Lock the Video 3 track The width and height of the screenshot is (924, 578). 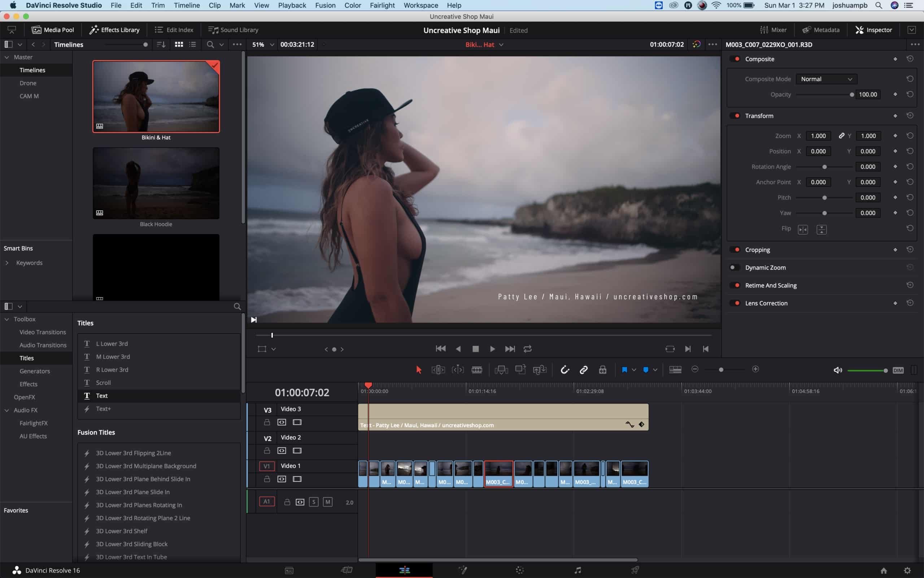pos(267,422)
